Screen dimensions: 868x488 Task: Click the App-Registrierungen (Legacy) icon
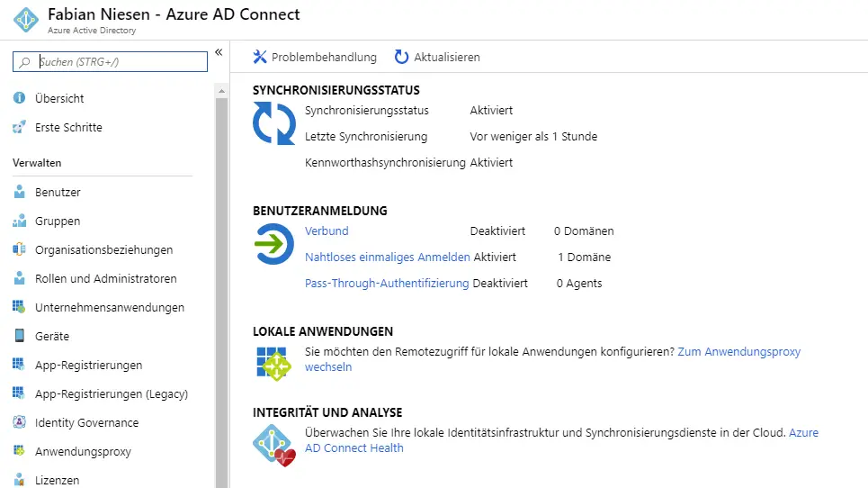click(19, 393)
